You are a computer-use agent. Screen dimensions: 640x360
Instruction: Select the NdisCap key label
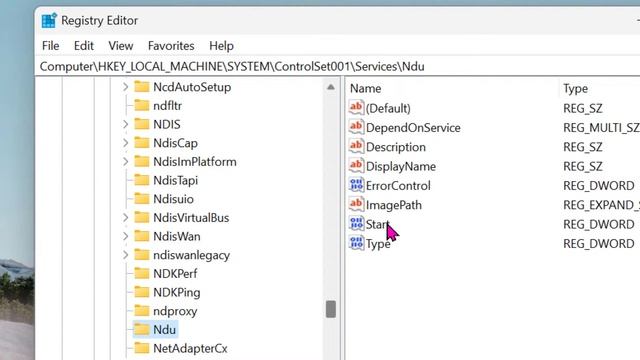[x=175, y=143]
